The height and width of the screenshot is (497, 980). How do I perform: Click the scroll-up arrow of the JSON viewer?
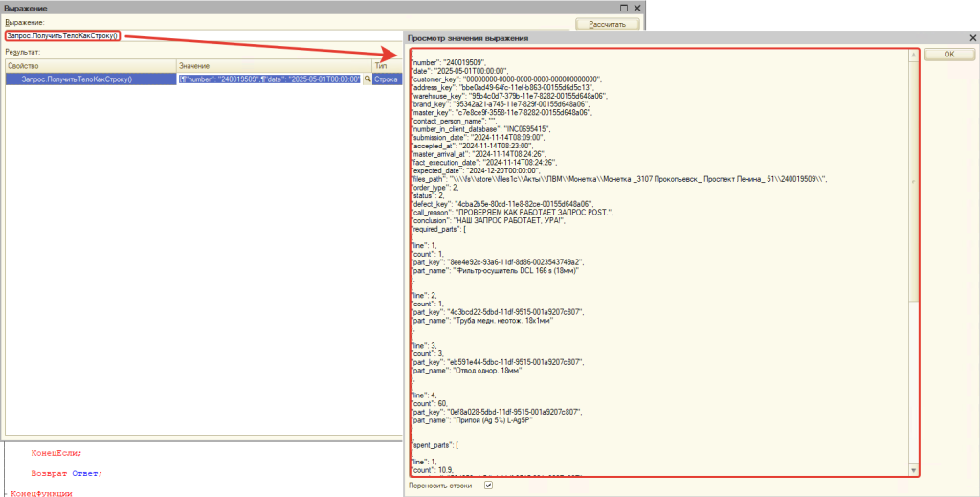click(x=913, y=56)
